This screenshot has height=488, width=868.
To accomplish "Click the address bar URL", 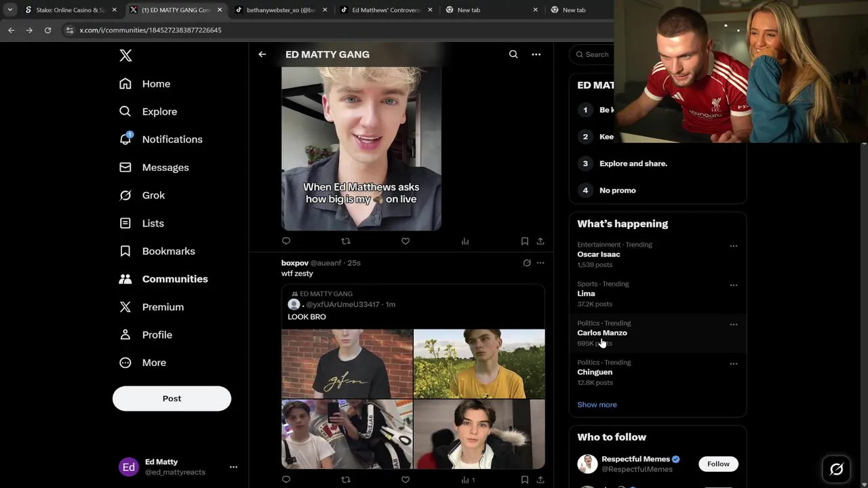I will 151,30.
